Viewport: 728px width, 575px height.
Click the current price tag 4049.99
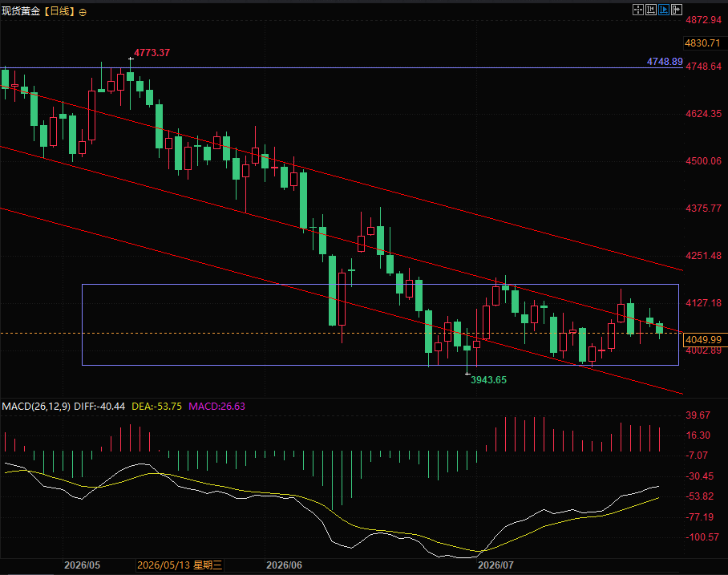703,339
